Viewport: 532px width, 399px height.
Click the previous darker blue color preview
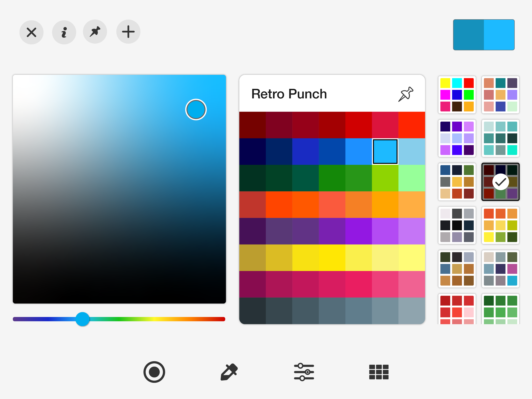(x=468, y=35)
